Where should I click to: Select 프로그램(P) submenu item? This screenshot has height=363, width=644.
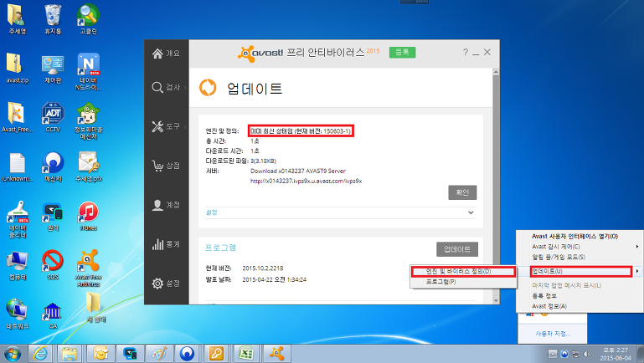tap(463, 282)
